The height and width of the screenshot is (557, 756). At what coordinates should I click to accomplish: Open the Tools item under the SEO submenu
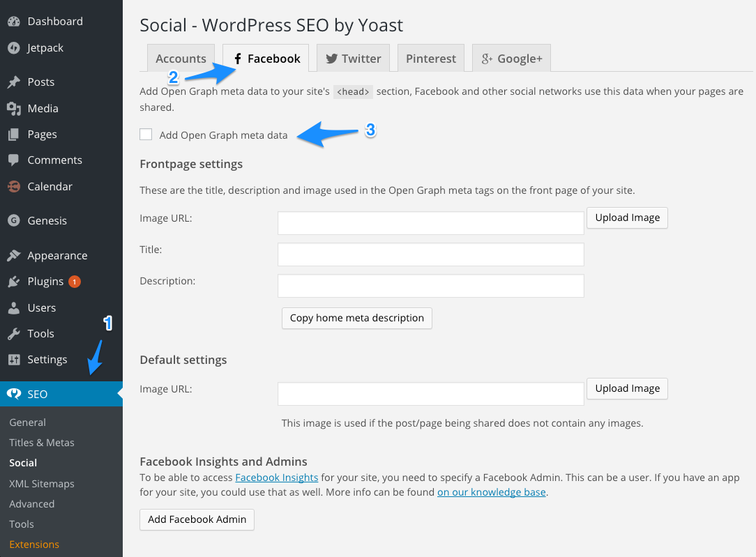pos(21,524)
